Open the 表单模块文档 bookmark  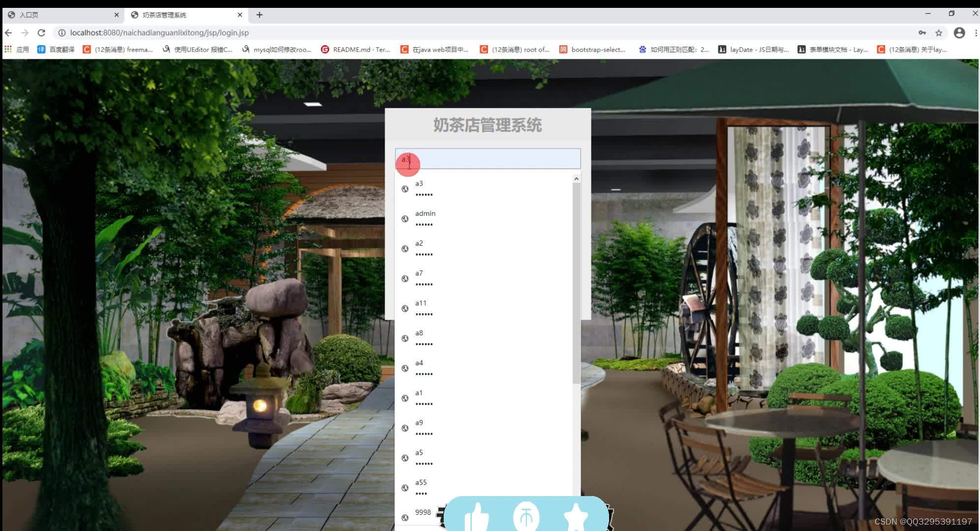tap(833, 49)
